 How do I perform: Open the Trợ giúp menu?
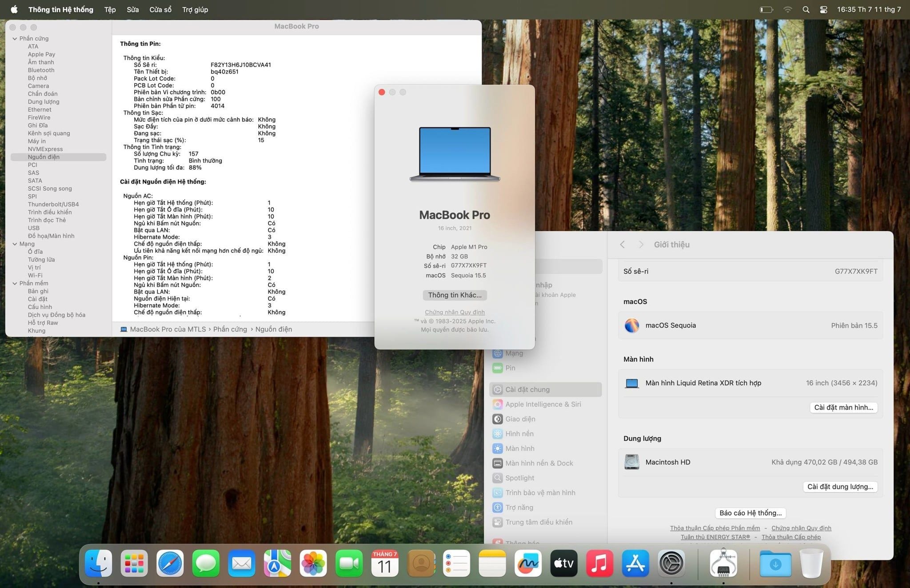point(195,9)
